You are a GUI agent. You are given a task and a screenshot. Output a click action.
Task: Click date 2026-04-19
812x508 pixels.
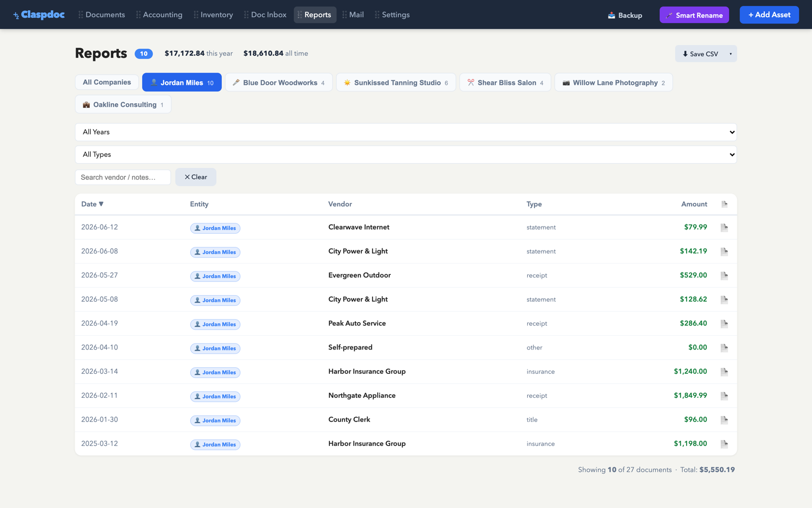tap(99, 324)
